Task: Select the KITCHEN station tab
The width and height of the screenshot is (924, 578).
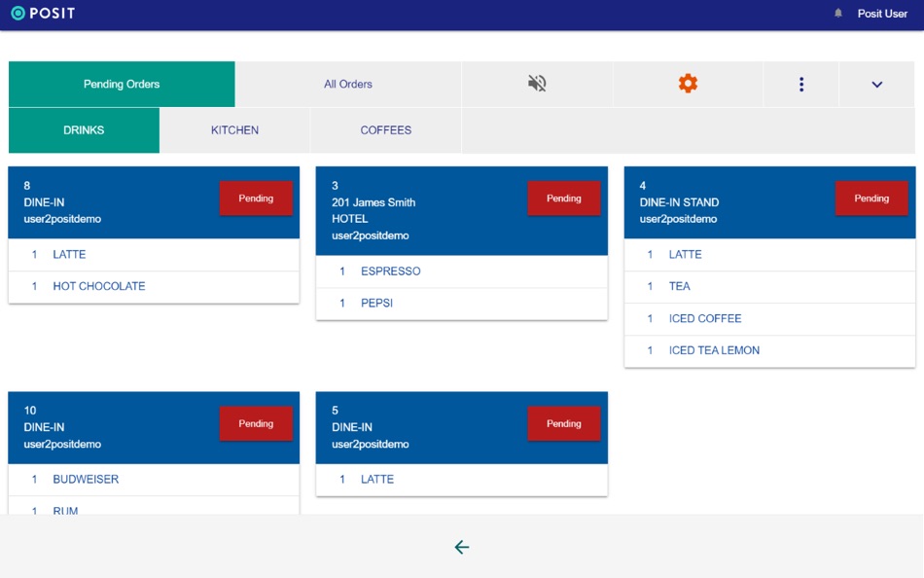Action: [x=234, y=129]
